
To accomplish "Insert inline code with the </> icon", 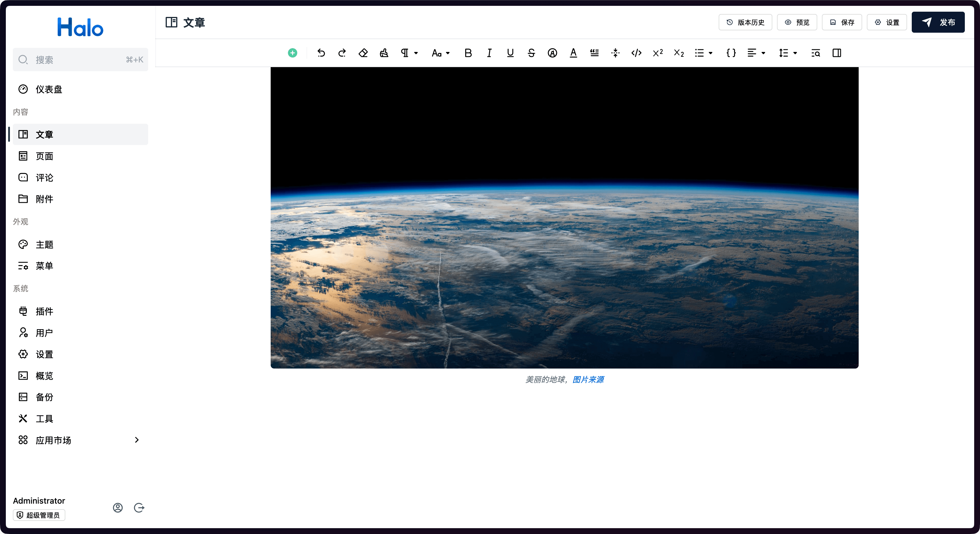I will click(636, 53).
